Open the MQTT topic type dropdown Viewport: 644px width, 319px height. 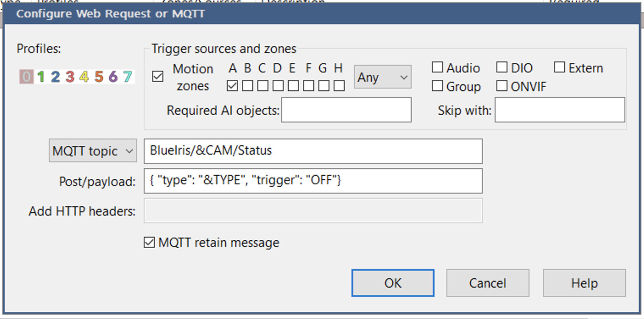pos(92,151)
